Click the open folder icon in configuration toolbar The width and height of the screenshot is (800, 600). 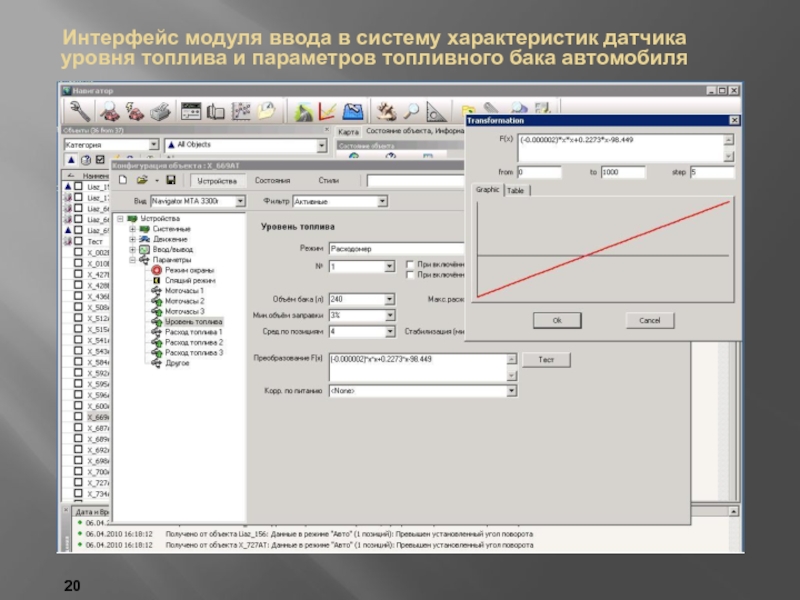point(143,180)
